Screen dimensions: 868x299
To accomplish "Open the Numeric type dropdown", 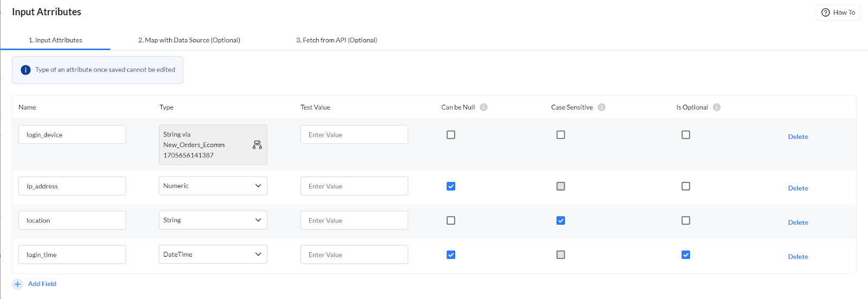I will [x=213, y=186].
